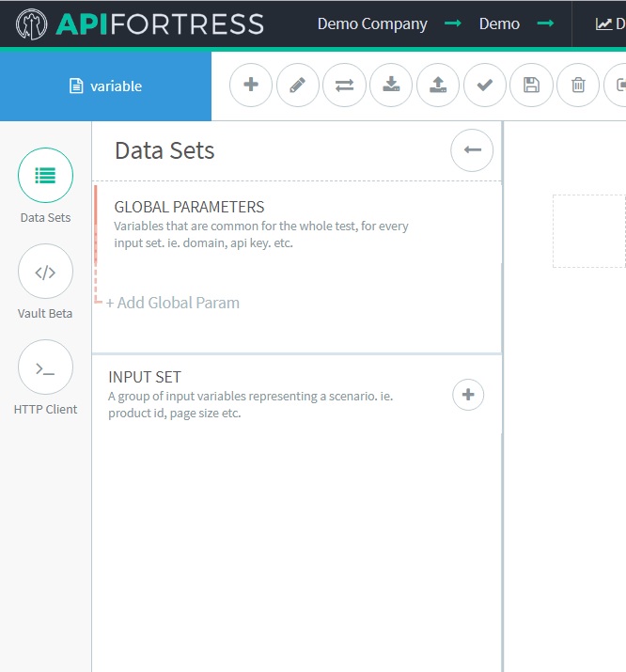Click the pencil edit icon in the toolbar

tap(298, 86)
